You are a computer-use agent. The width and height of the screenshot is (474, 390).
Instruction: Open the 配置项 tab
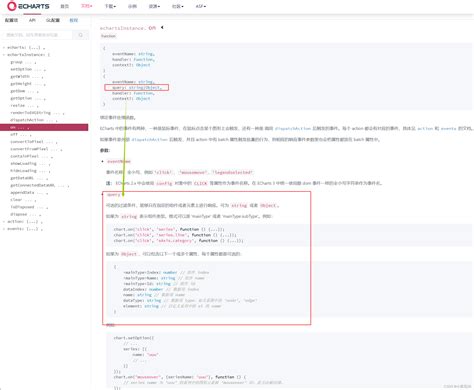pos(11,20)
